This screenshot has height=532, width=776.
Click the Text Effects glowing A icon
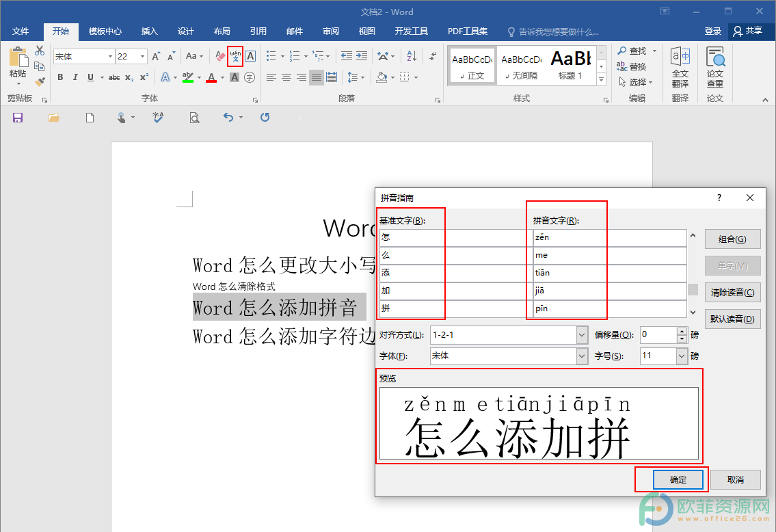coord(165,77)
